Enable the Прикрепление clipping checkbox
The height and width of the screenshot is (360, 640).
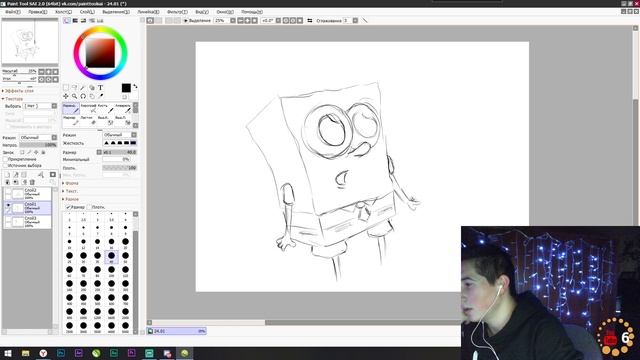click(x=5, y=159)
